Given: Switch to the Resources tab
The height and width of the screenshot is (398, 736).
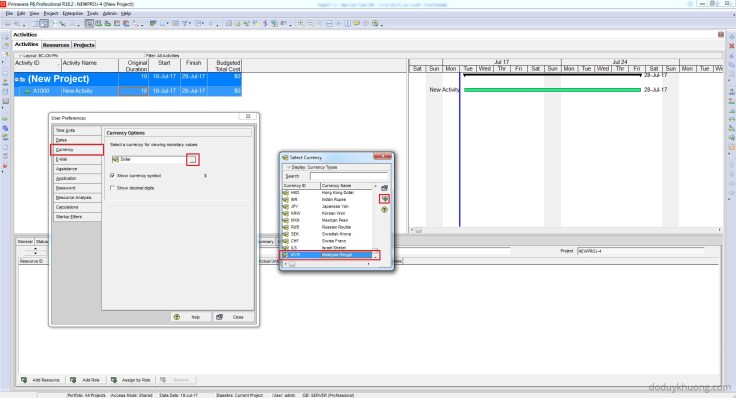Looking at the screenshot, I should coord(56,45).
